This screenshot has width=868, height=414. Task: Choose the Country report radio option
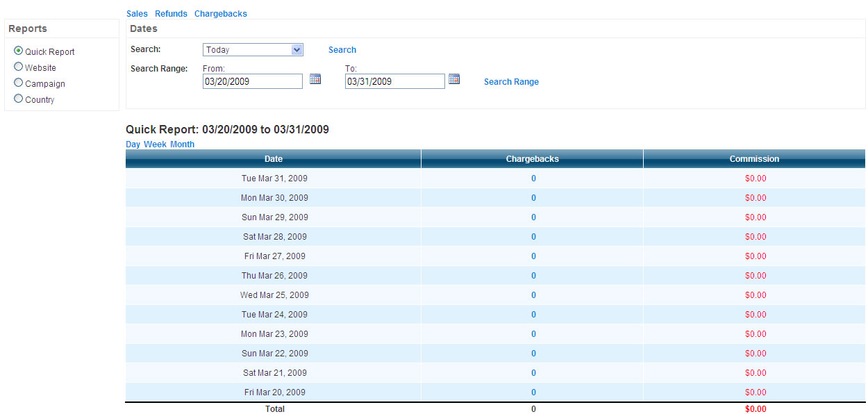tap(19, 99)
